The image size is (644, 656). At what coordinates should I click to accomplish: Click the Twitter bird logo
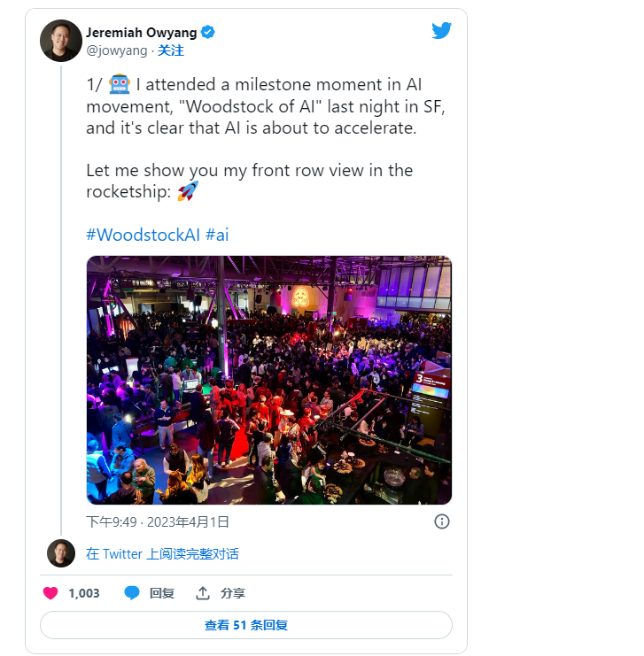coord(441,30)
